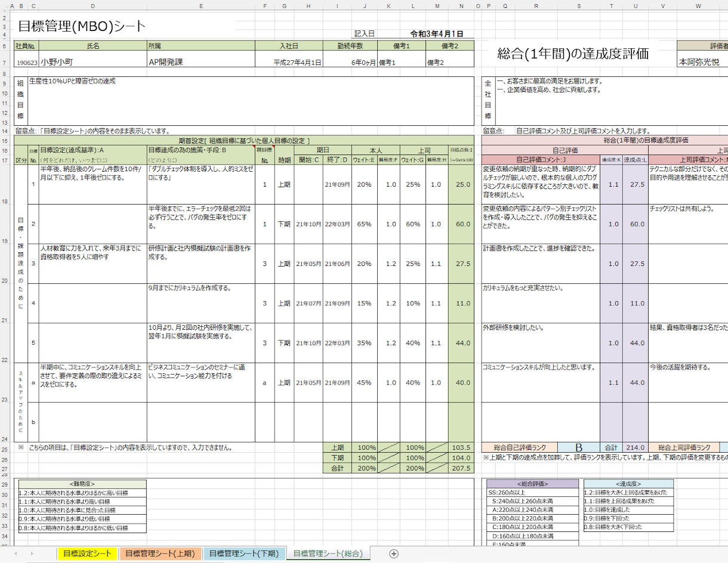Select column S header

[579, 7]
